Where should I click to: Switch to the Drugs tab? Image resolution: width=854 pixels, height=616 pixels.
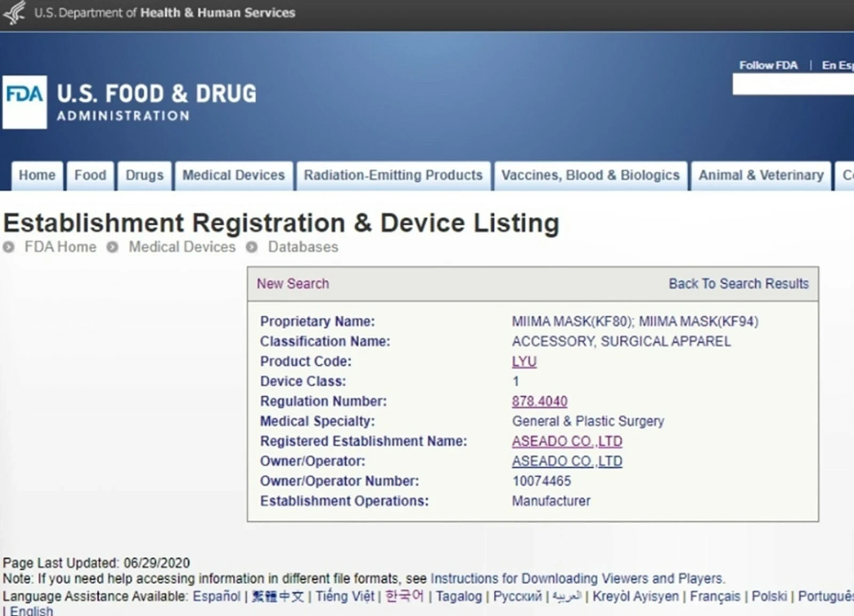point(145,176)
